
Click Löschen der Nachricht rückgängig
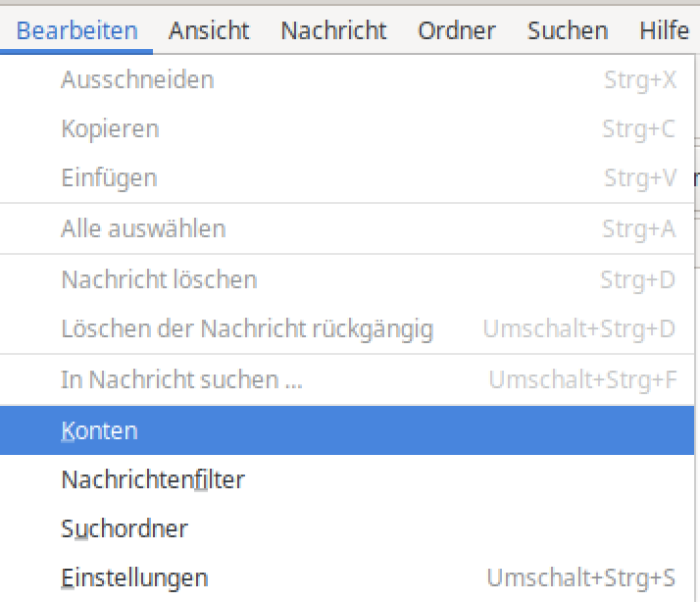(247, 328)
